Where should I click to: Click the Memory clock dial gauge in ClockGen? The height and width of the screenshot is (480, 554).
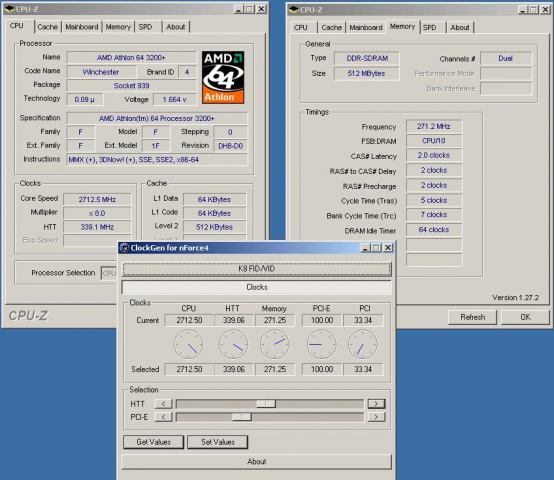(275, 344)
